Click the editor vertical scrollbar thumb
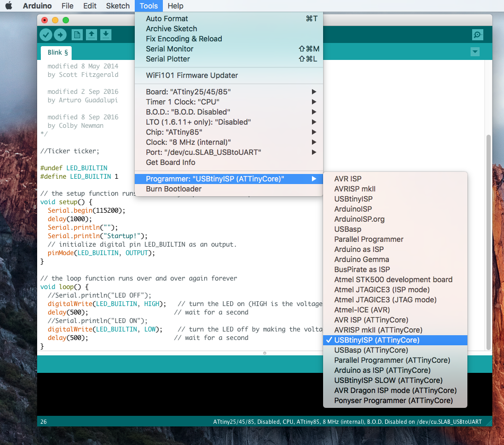This screenshot has height=445, width=504. 489,242
